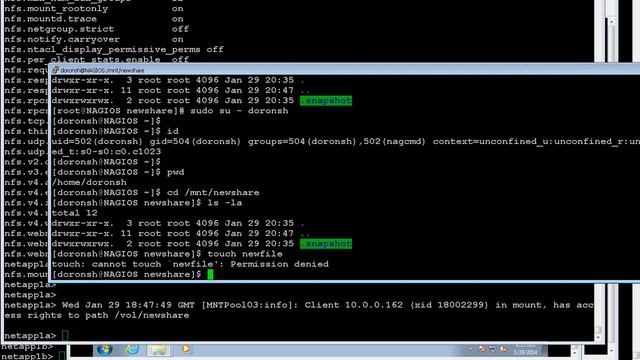
Task: Click the system tray network icon
Action: (493, 349)
